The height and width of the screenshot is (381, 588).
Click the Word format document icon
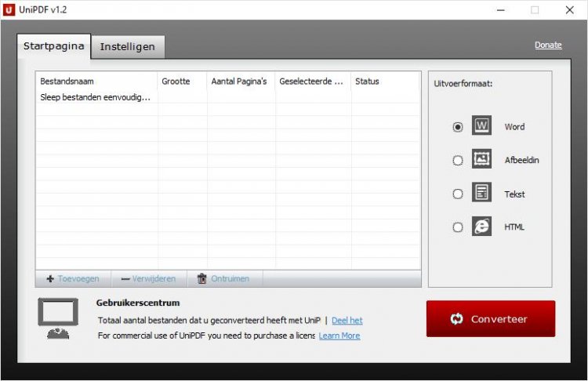tap(481, 126)
